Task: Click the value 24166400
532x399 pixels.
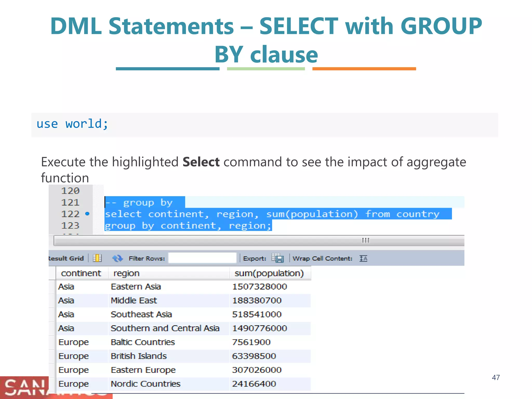Action: coord(254,384)
